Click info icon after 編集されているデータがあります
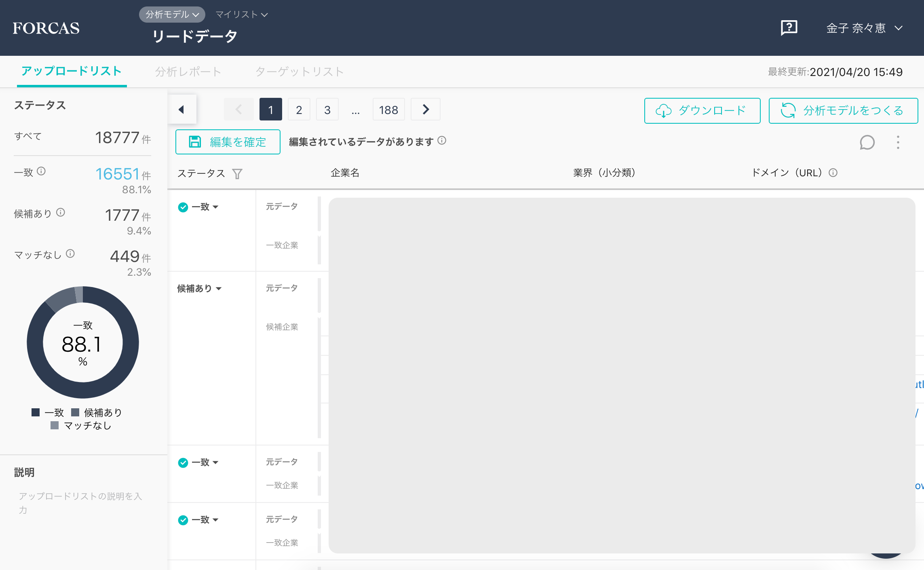The height and width of the screenshot is (570, 924). (442, 141)
